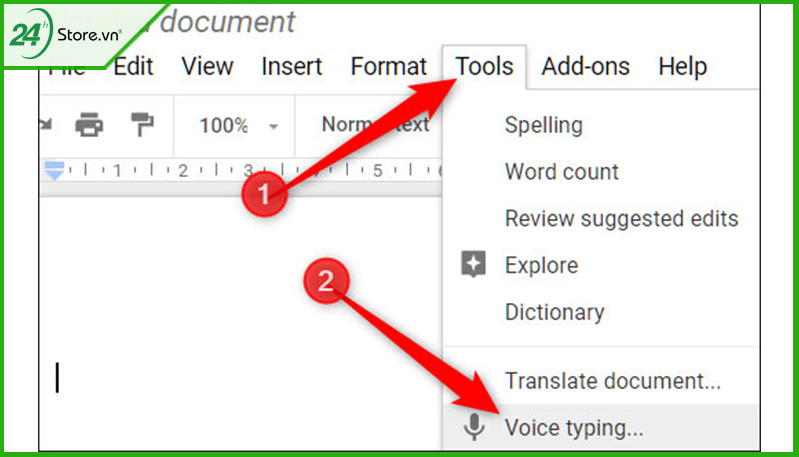
Task: Open the Normal text style dropdown
Action: coord(375,124)
